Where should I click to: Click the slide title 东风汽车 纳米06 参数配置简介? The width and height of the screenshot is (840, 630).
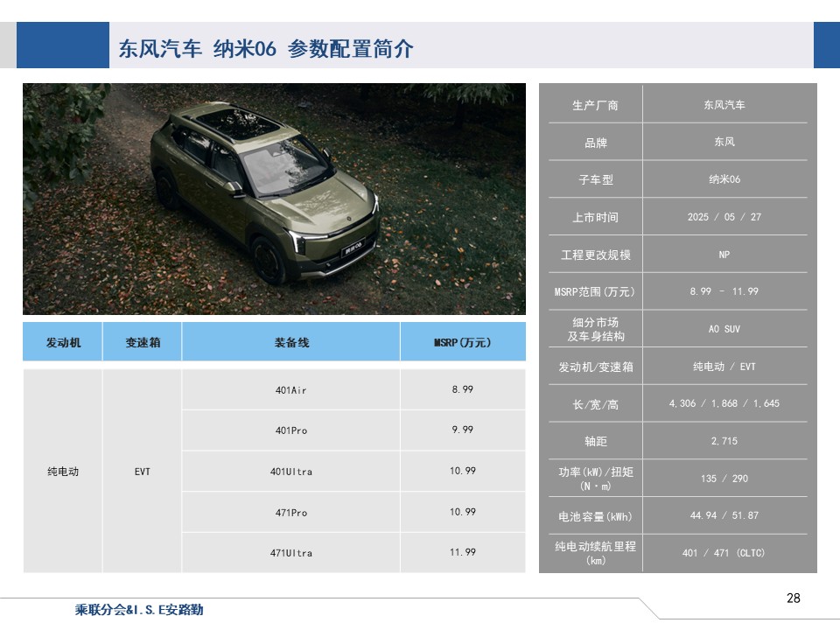[266, 49]
